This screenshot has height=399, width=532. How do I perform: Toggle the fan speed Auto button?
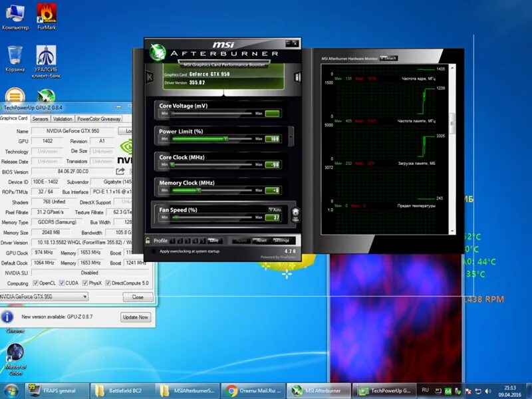275,209
